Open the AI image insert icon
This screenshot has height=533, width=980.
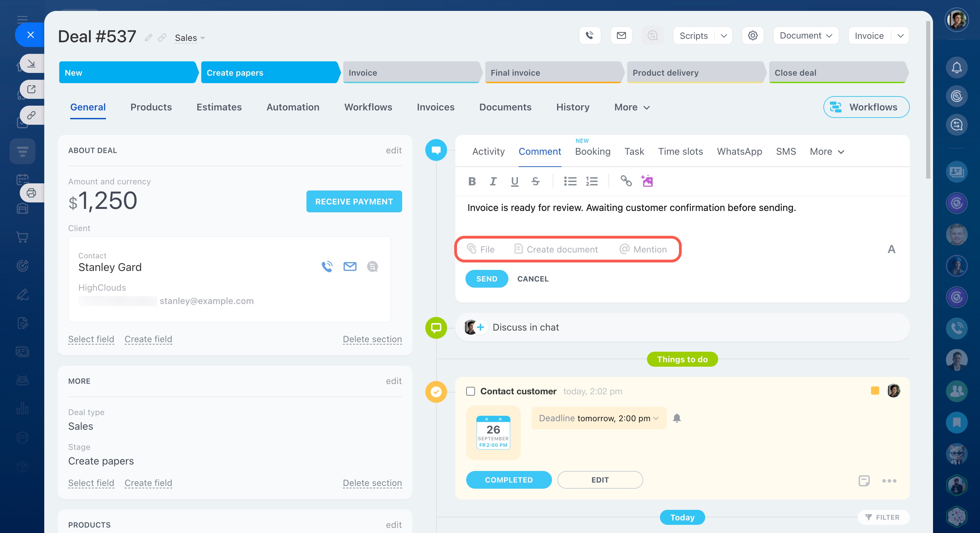(647, 181)
